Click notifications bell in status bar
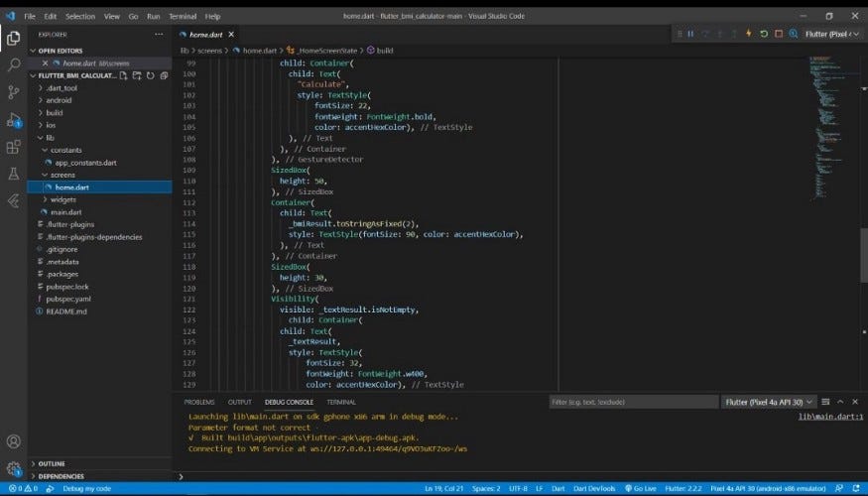This screenshot has height=496, width=868. 856,489
